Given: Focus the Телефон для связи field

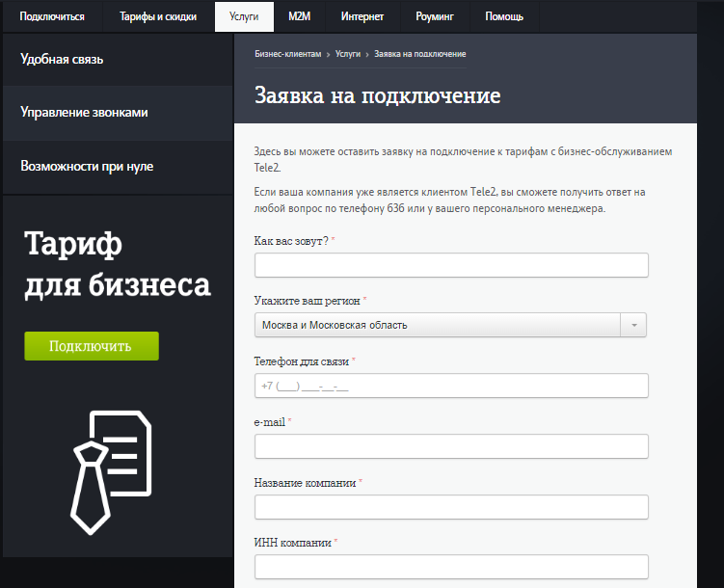Looking at the screenshot, I should click(x=451, y=386).
